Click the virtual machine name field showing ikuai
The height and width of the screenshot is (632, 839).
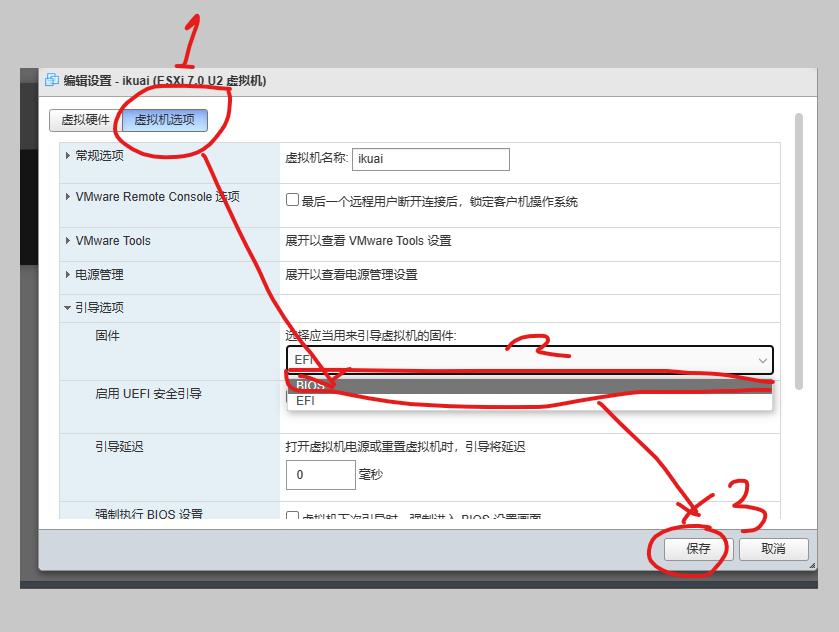coord(430,158)
